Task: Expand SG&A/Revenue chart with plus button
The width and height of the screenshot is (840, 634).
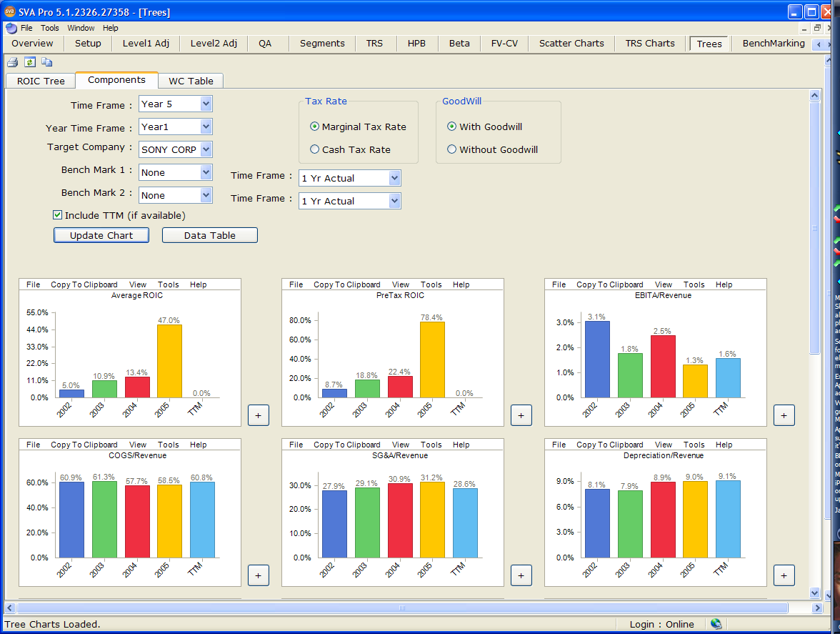Action: click(521, 575)
